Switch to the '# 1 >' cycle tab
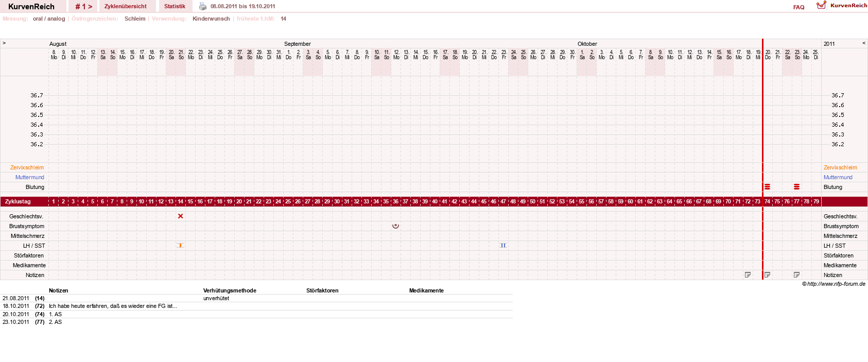The image size is (868, 362). 83,6
